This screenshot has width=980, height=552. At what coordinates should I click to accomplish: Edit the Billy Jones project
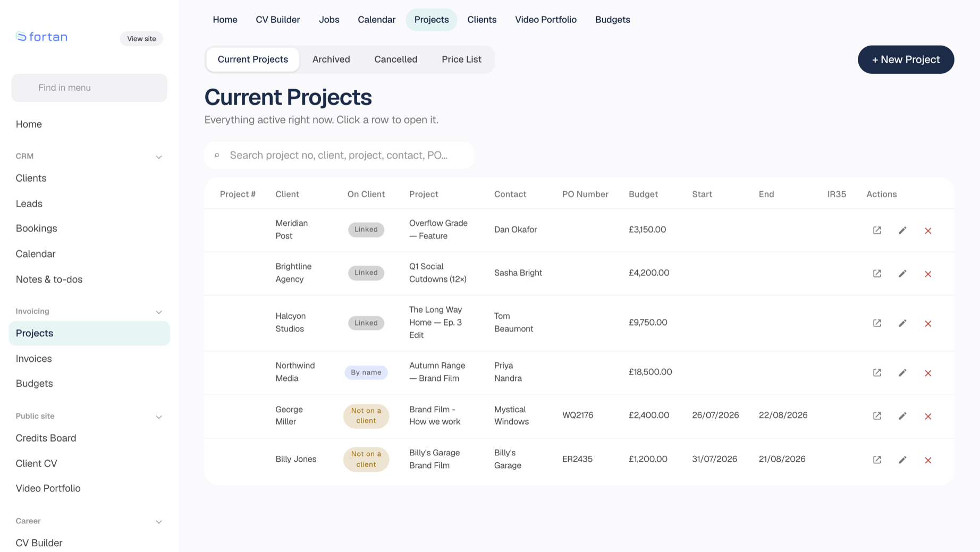click(902, 460)
